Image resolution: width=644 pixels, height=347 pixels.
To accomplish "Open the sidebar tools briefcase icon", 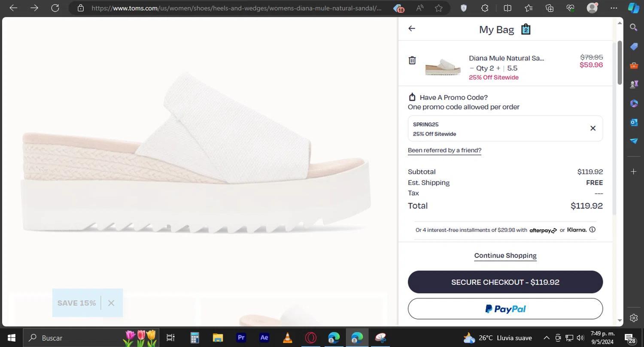I will pos(634,66).
